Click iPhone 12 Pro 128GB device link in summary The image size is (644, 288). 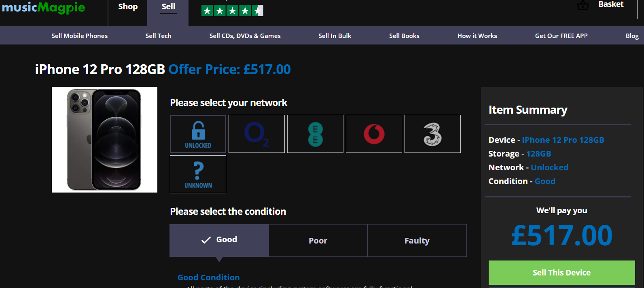[563, 140]
